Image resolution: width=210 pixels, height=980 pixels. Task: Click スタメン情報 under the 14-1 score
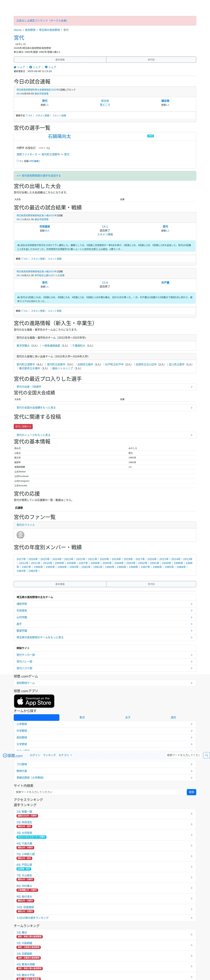105,235
